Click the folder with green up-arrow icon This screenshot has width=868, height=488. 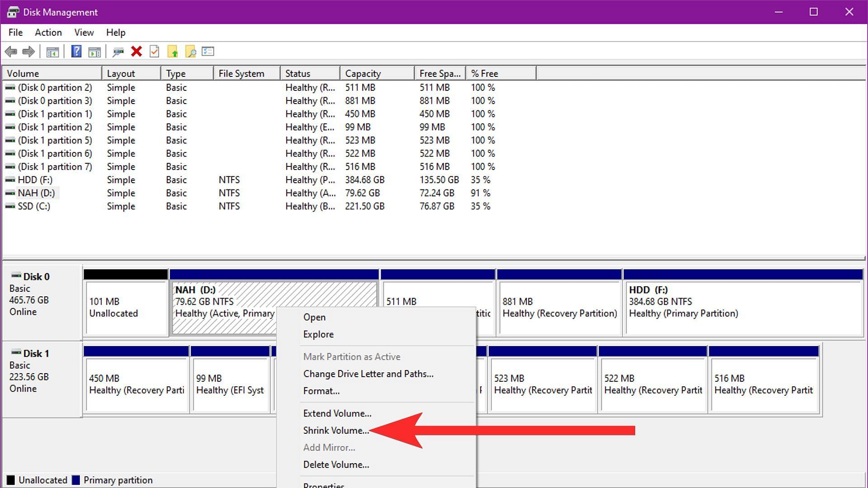point(173,52)
